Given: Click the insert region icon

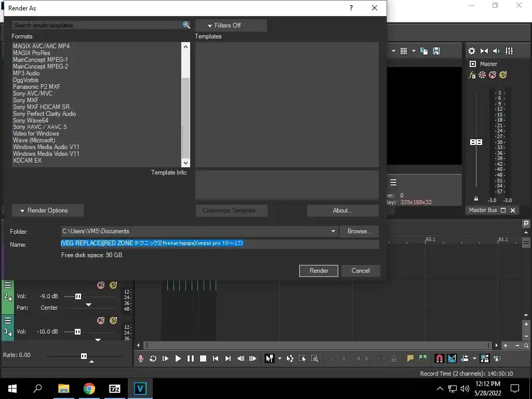Looking at the screenshot, I should [423, 358].
